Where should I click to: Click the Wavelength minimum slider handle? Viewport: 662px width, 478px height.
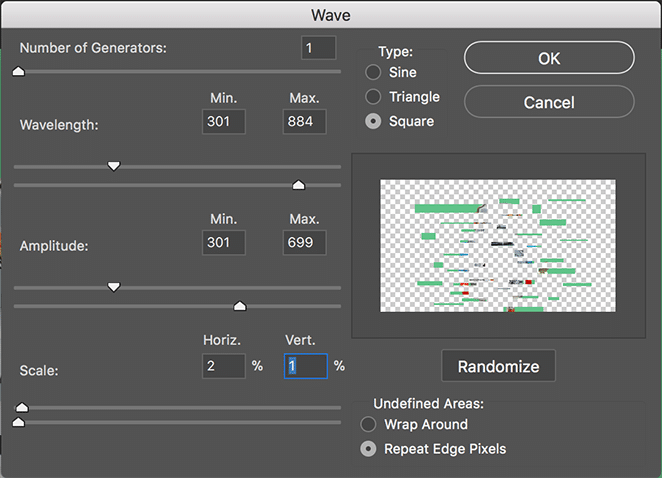point(114,166)
